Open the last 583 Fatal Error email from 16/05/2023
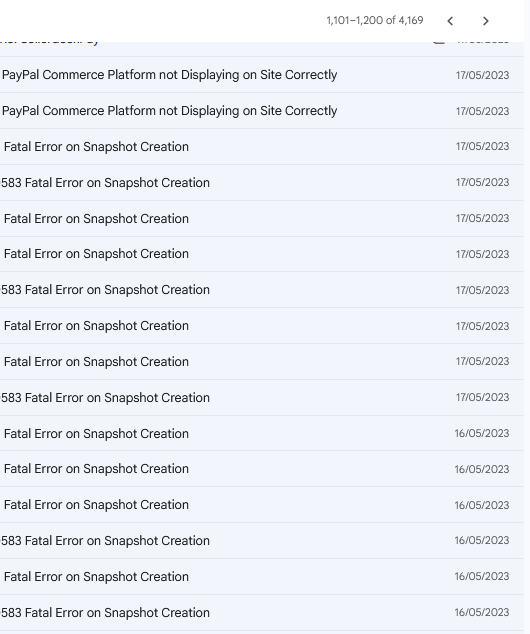The width and height of the screenshot is (530, 634). point(262,613)
